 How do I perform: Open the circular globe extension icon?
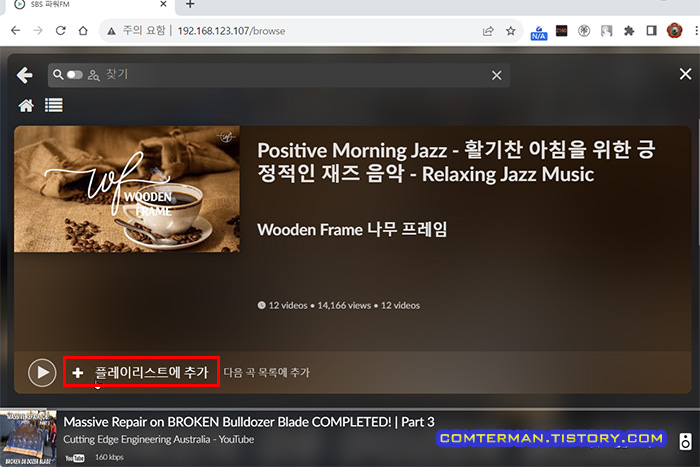coord(584,30)
